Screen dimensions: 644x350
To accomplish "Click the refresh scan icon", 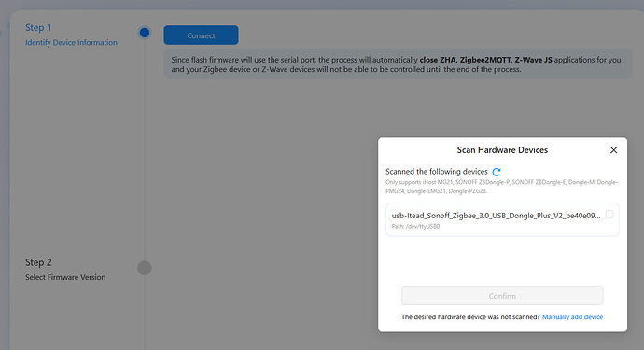I will (x=497, y=172).
